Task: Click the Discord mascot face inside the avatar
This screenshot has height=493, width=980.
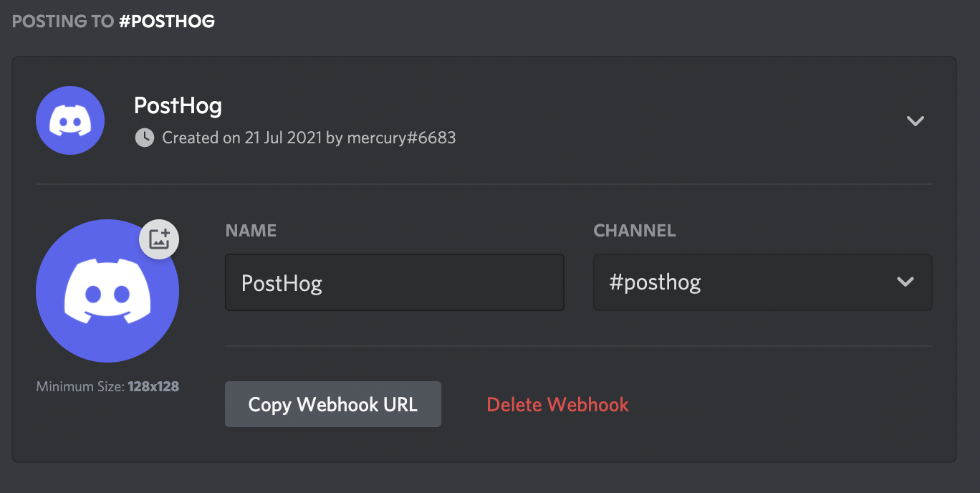Action: [107, 290]
